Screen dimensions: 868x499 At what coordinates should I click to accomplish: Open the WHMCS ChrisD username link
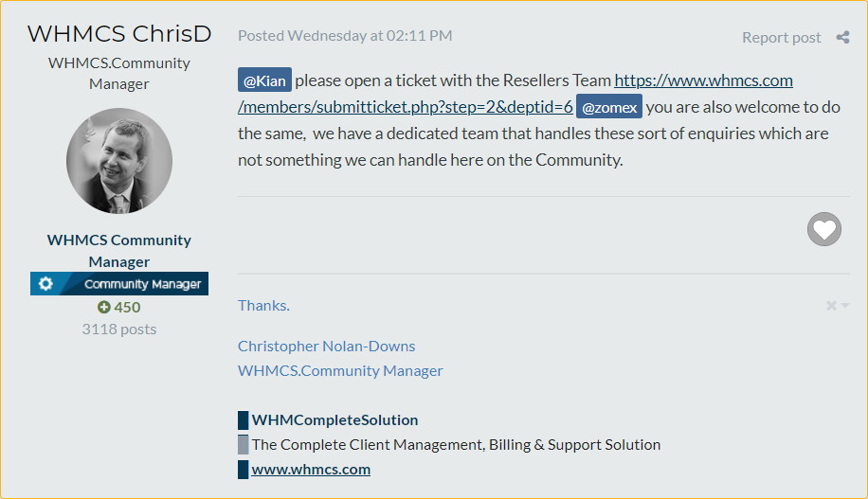point(119,34)
